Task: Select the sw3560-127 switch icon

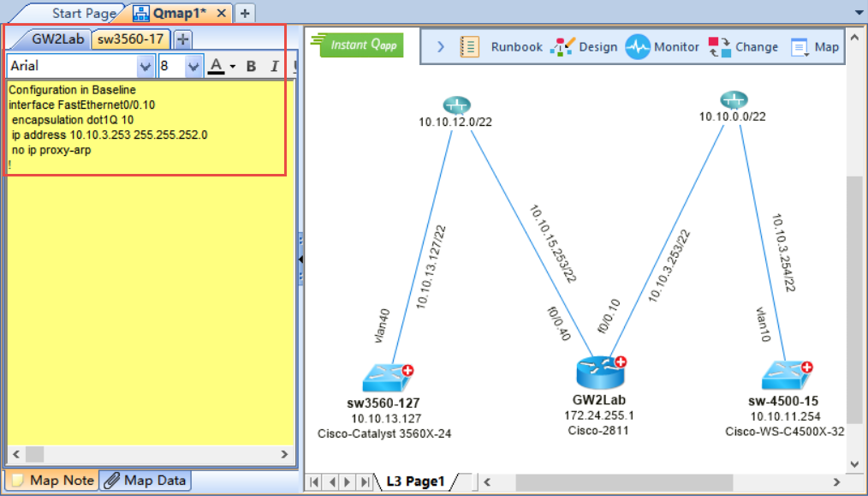Action: pos(386,379)
